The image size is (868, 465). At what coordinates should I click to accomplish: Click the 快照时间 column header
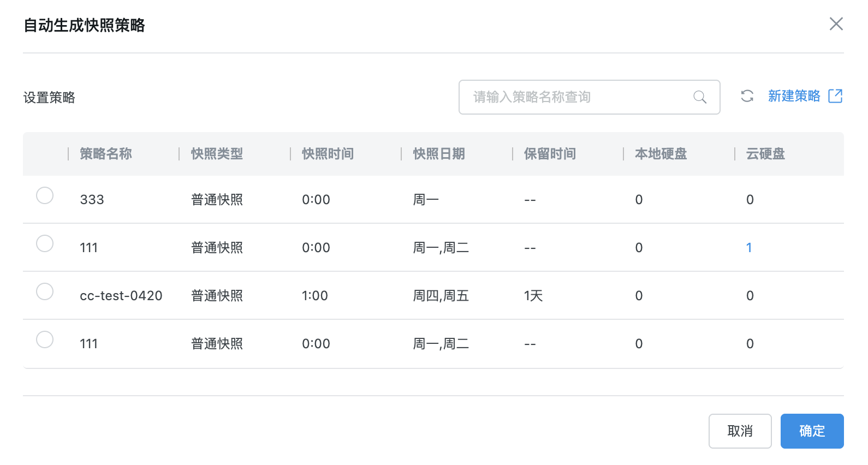click(328, 154)
